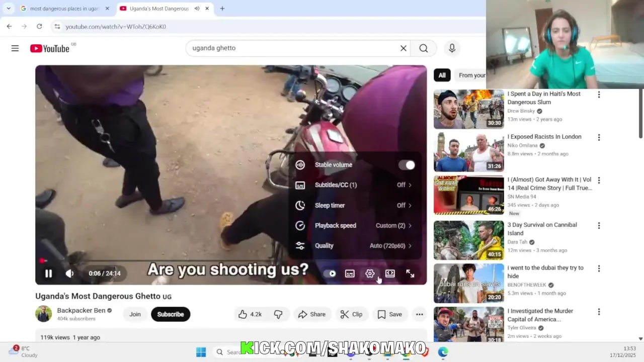Enter full screen mode

(x=410, y=274)
